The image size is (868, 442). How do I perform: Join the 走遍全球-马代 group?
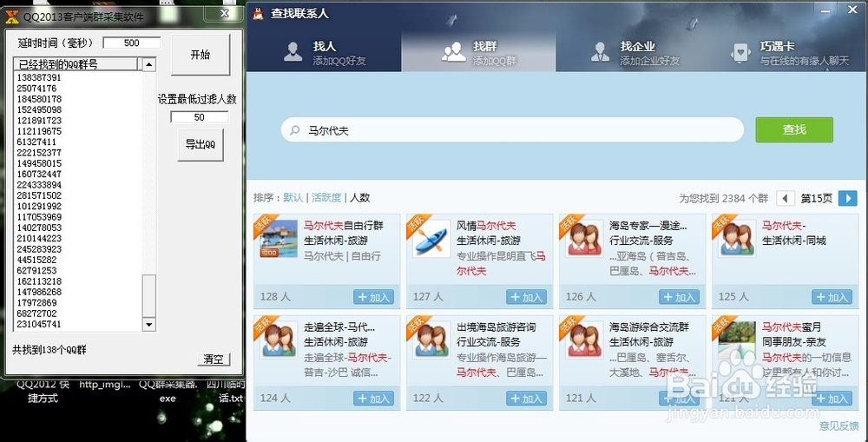click(x=373, y=399)
